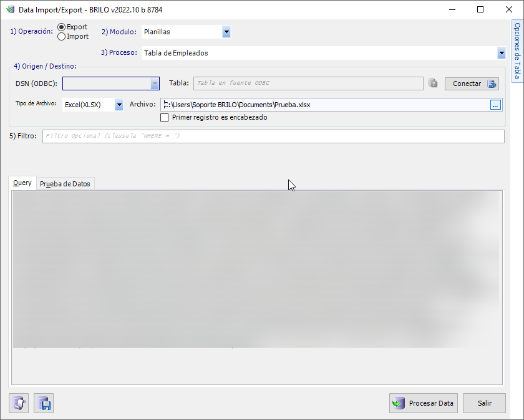
Task: Click the help icon beside the Tabla field
Action: (433, 83)
